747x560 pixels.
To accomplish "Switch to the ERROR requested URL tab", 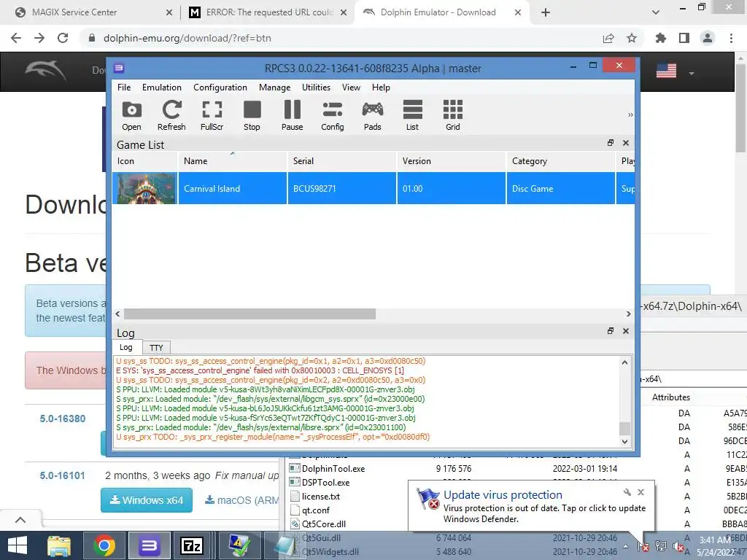I will pyautogui.click(x=267, y=12).
